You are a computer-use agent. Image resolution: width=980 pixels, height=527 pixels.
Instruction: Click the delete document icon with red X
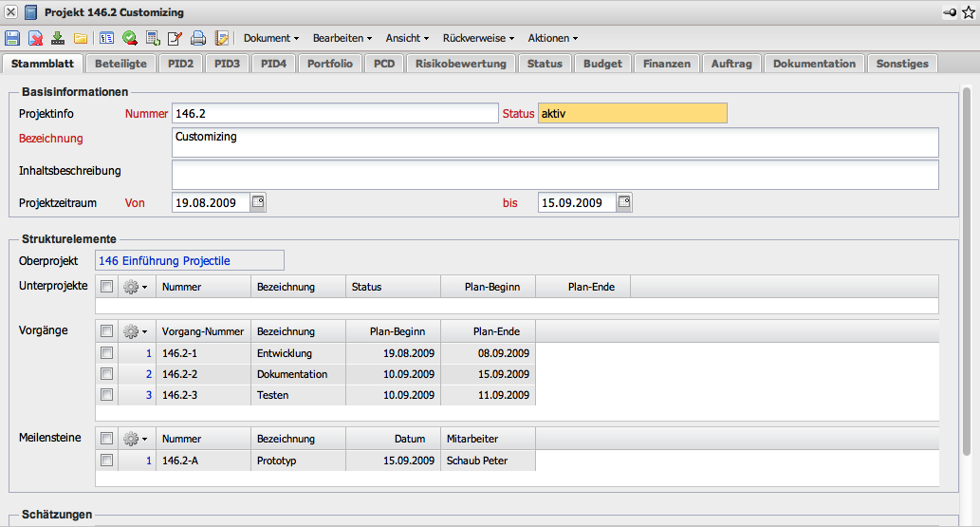tap(35, 38)
